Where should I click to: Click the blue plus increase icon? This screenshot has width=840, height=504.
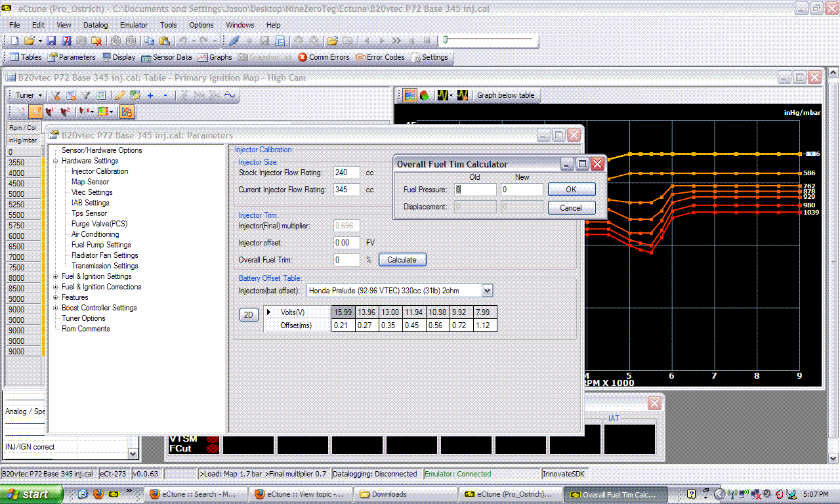[x=150, y=95]
